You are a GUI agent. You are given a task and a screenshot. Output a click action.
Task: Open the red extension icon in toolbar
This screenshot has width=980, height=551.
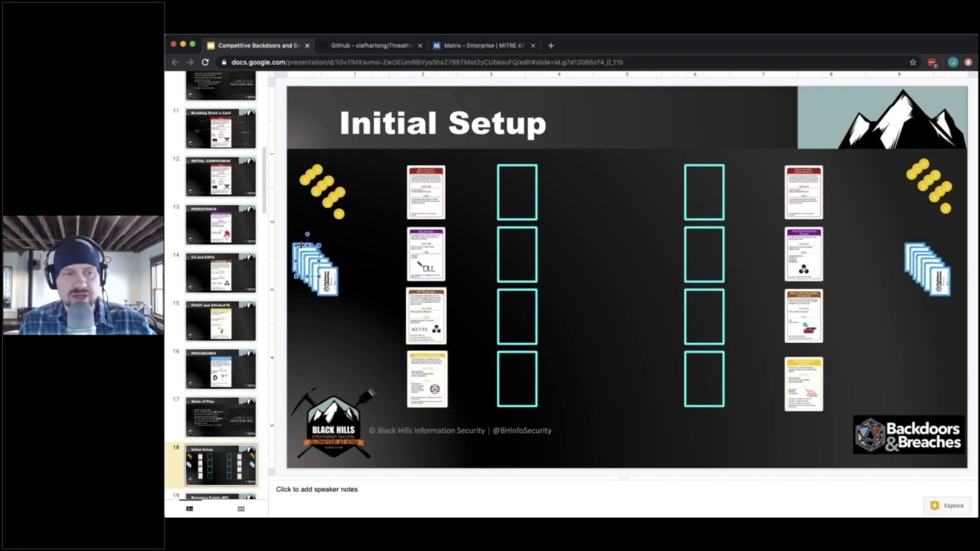pyautogui.click(x=932, y=62)
